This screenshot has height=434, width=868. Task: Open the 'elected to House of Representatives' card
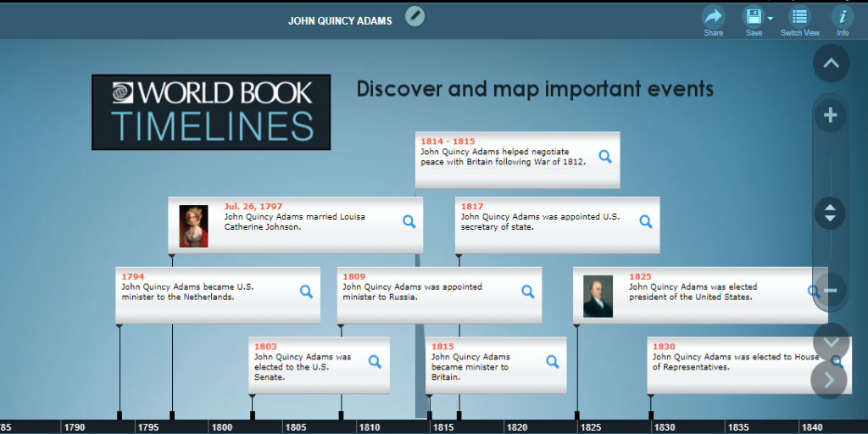click(x=749, y=366)
